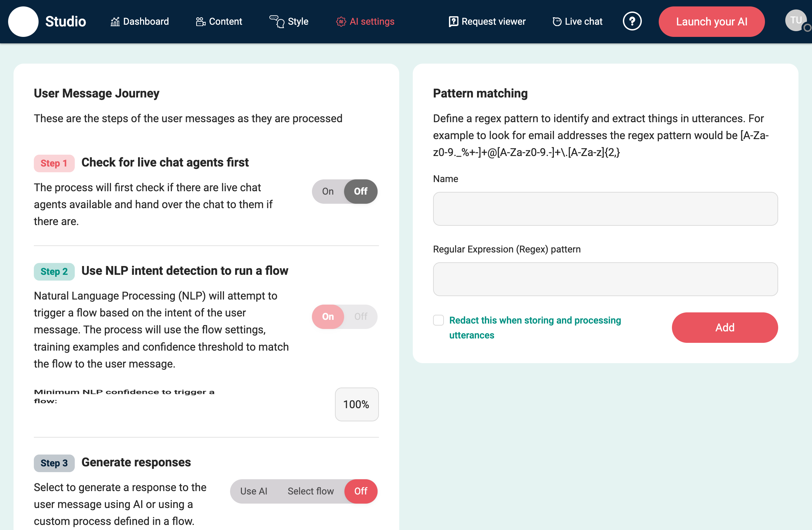Screen dimensions: 812x530
Task: Click the minimum NLP confidence value field
Action: (x=357, y=404)
